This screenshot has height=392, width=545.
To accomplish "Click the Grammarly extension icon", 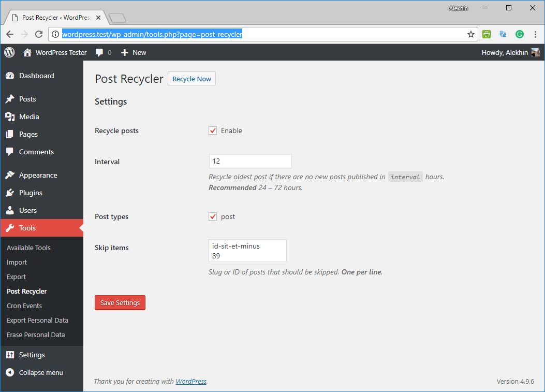I will (519, 34).
